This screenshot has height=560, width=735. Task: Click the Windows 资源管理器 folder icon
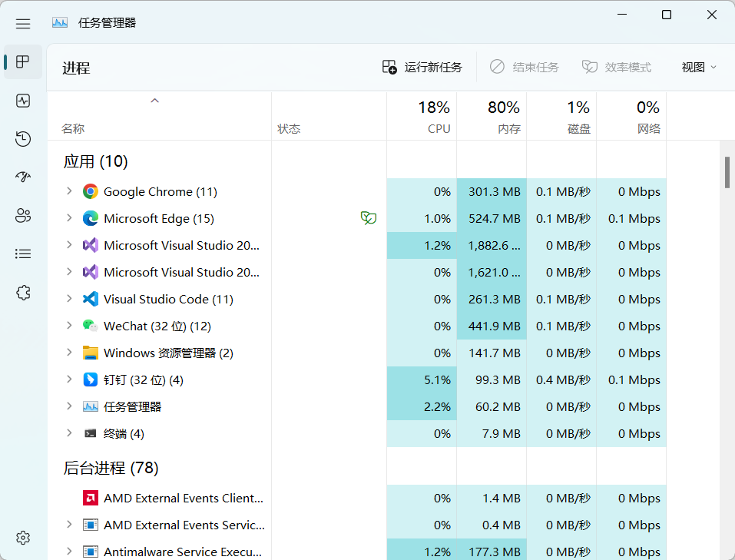(x=91, y=353)
